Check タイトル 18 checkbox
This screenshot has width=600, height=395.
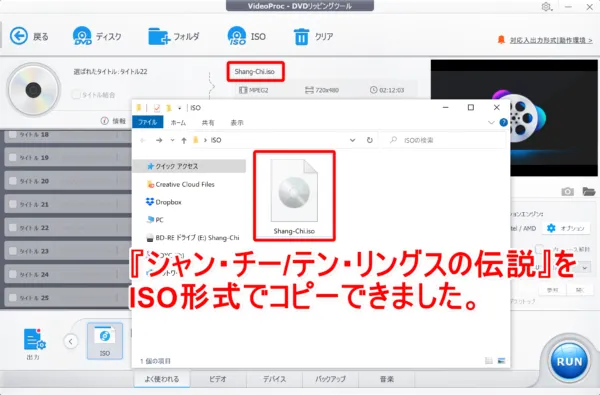point(13,134)
